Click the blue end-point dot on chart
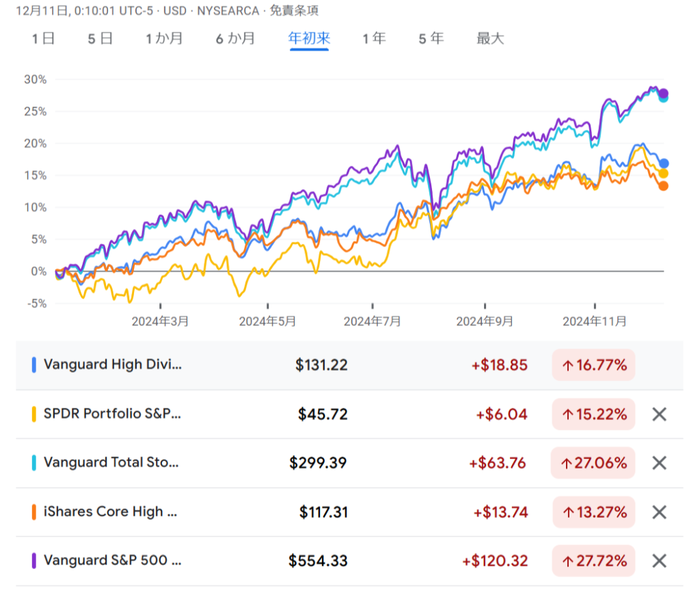The width and height of the screenshot is (700, 595). click(664, 163)
